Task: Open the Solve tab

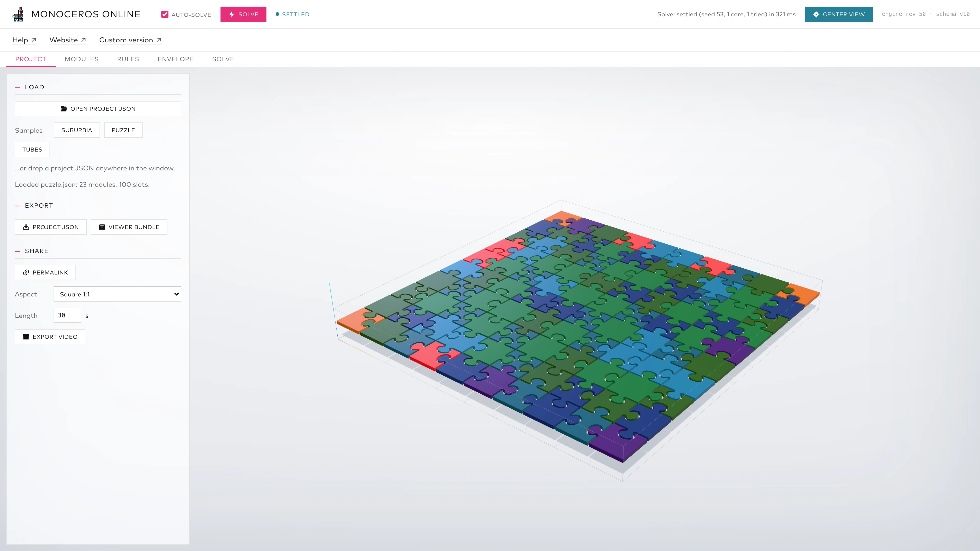Action: (223, 59)
